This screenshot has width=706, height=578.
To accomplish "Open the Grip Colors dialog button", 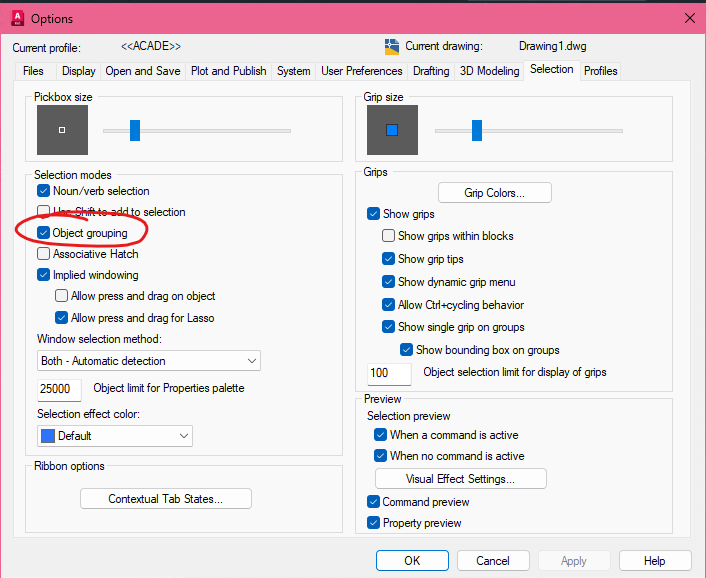I will coord(494,193).
